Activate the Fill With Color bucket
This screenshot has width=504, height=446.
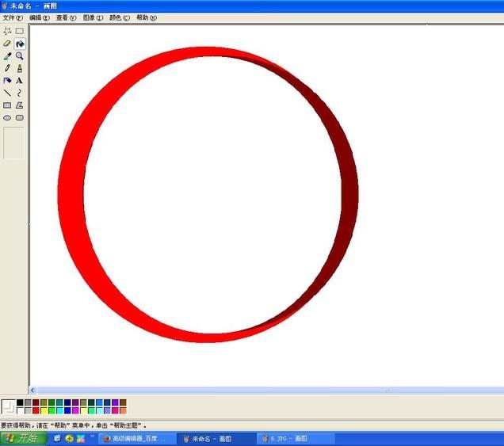coord(20,44)
